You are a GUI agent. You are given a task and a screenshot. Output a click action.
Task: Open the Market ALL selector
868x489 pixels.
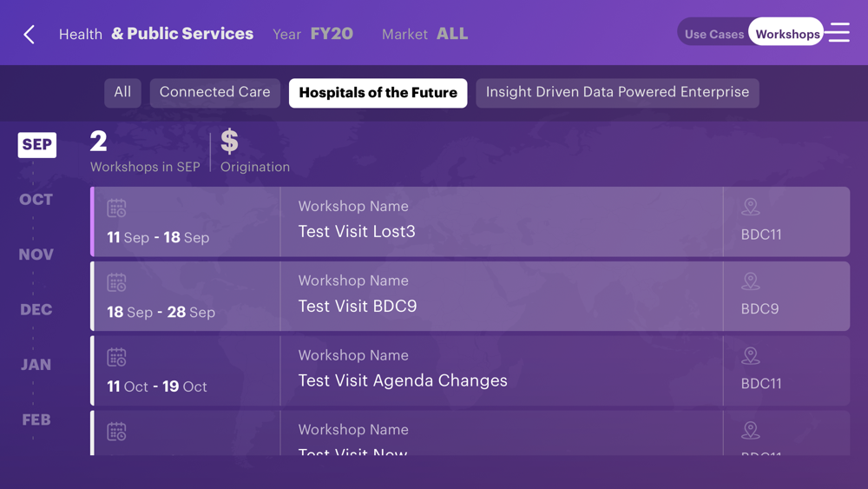point(425,34)
